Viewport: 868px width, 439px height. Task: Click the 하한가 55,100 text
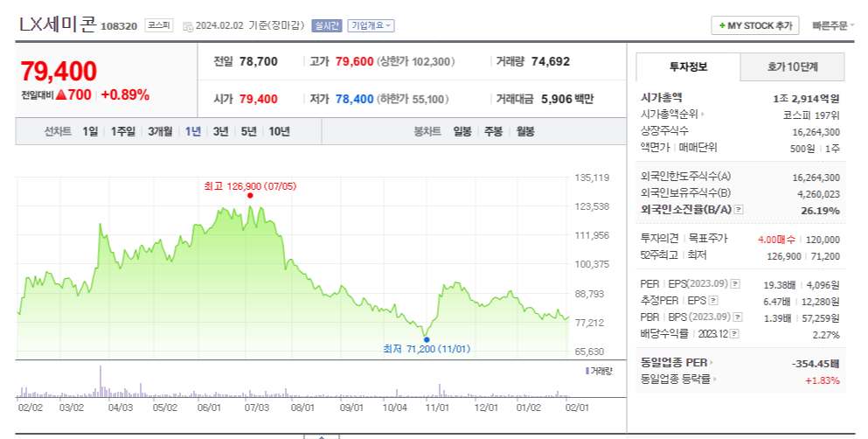coord(413,99)
